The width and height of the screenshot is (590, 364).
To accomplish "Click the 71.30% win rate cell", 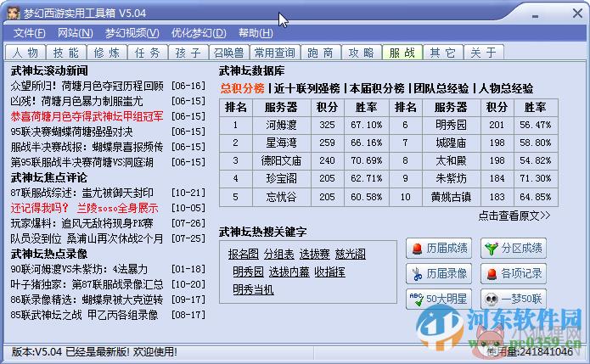I will pyautogui.click(x=536, y=179).
